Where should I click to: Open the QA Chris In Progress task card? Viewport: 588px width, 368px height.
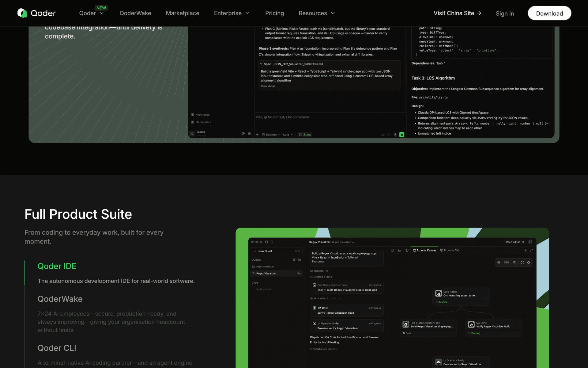coord(347,310)
